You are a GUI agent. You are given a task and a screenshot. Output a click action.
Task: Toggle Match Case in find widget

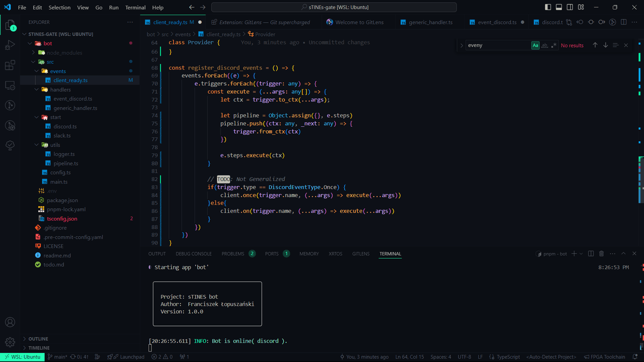535,45
